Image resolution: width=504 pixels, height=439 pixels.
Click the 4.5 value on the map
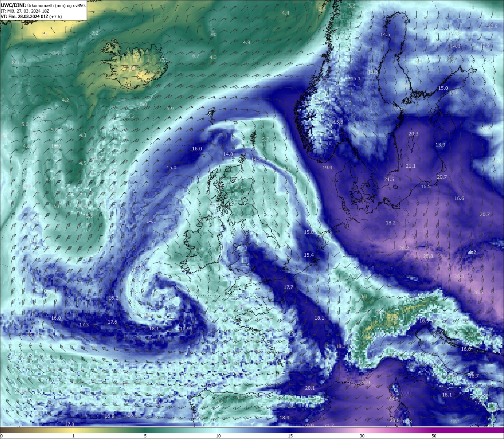coord(83,163)
